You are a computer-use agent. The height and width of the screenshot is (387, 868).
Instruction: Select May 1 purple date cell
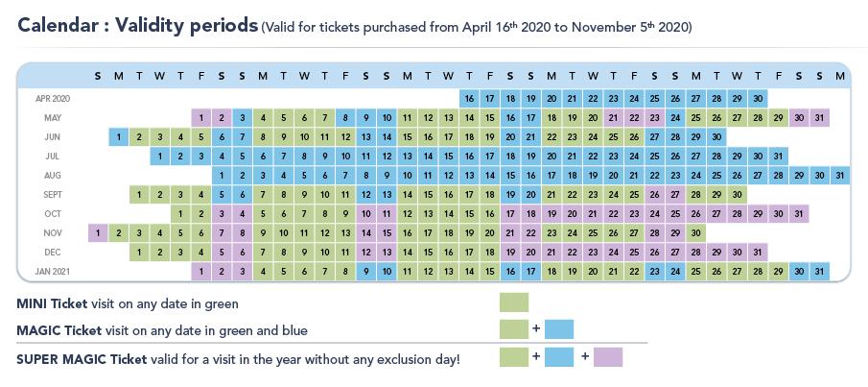click(200, 117)
